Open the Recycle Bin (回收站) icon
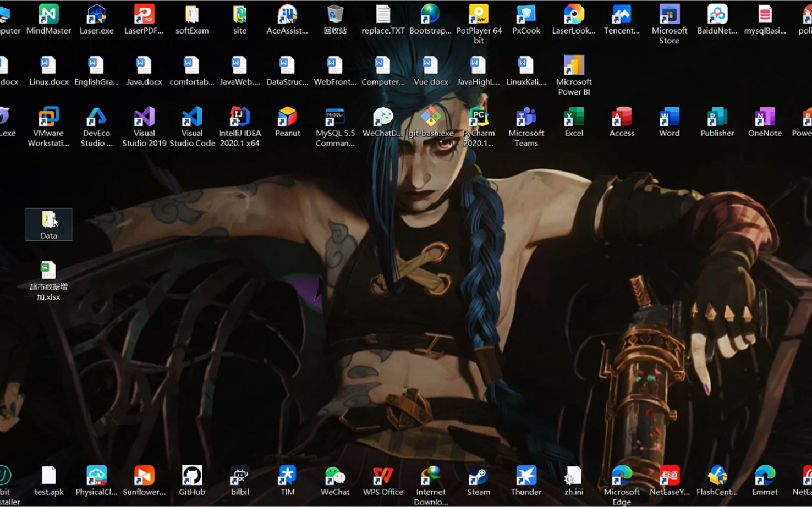The width and height of the screenshot is (812, 507). (x=335, y=19)
